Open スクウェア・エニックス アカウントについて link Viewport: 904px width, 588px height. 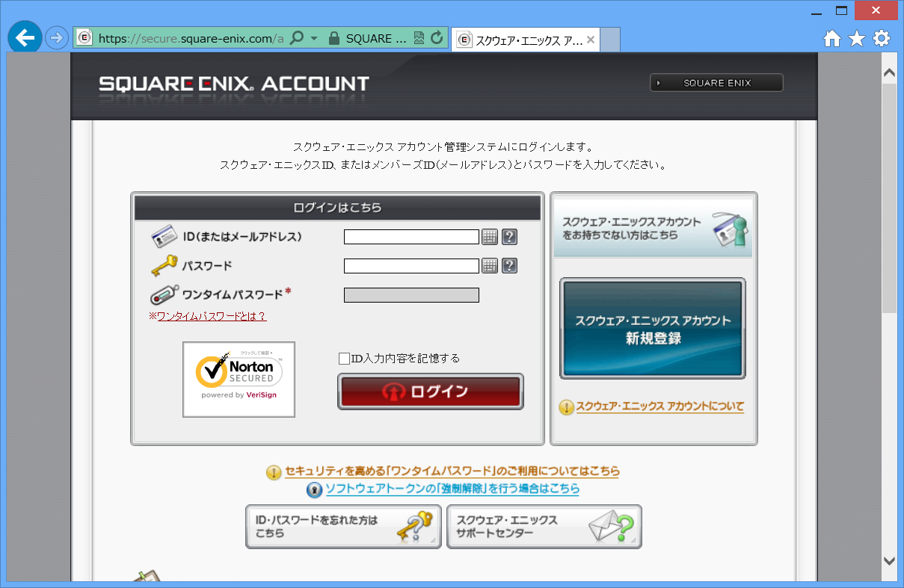660,406
